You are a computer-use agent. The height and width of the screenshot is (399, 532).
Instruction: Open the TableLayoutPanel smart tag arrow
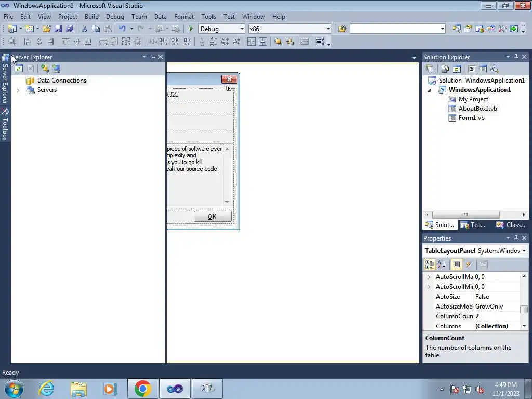pyautogui.click(x=229, y=88)
